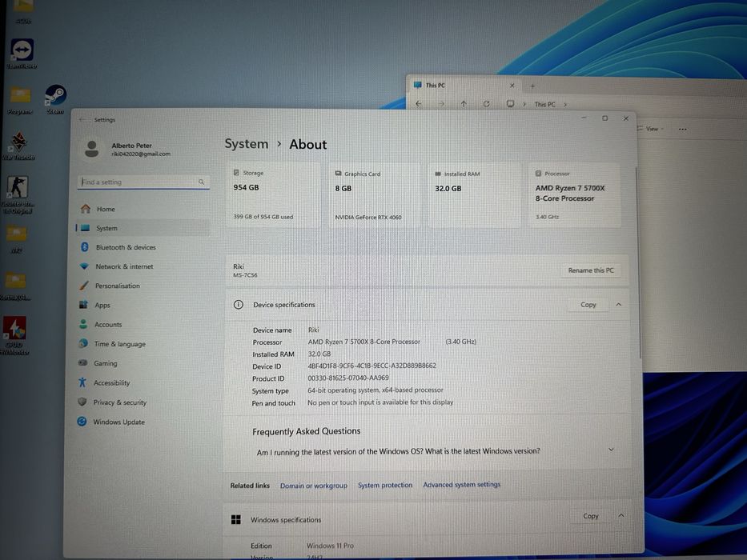Click the Home icon in Settings sidebar
The image size is (747, 560).
point(86,209)
